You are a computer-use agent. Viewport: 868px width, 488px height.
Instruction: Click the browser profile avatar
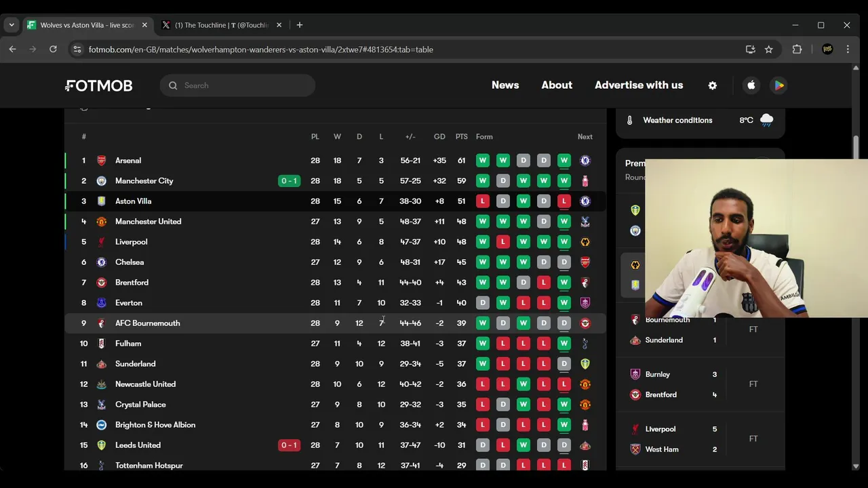pyautogui.click(x=827, y=49)
